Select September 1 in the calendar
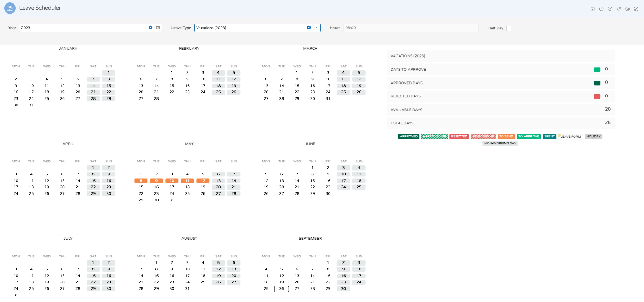The width and height of the screenshot is (644, 302). tap(328, 262)
